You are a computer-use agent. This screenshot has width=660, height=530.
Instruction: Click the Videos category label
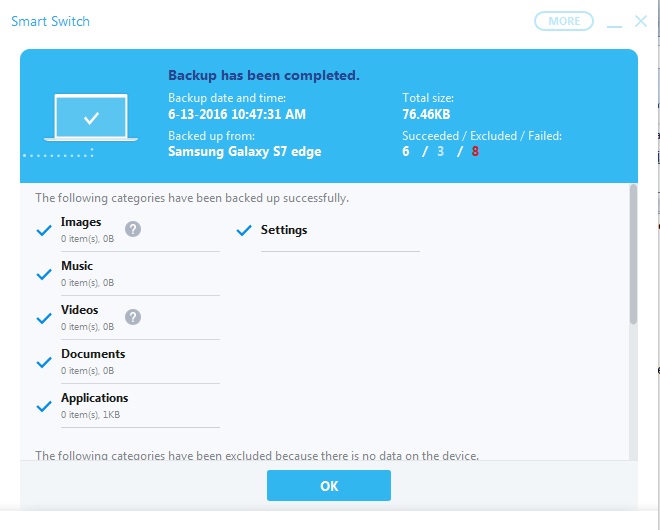click(x=80, y=310)
